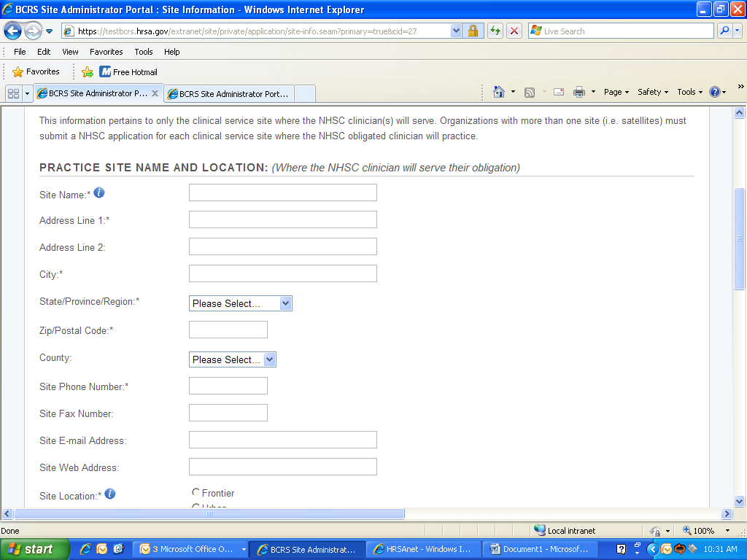Refresh the page with the green arrows icon
This screenshot has width=747, height=560.
[495, 31]
